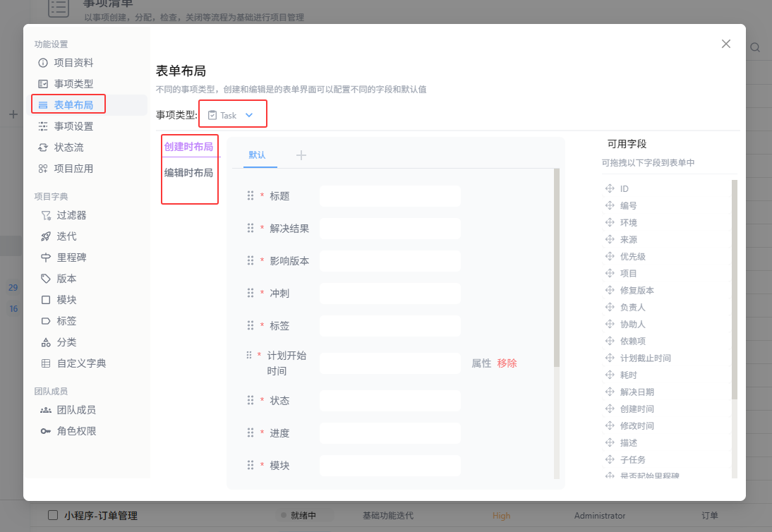Select 协助人 in available fields

[x=633, y=325]
